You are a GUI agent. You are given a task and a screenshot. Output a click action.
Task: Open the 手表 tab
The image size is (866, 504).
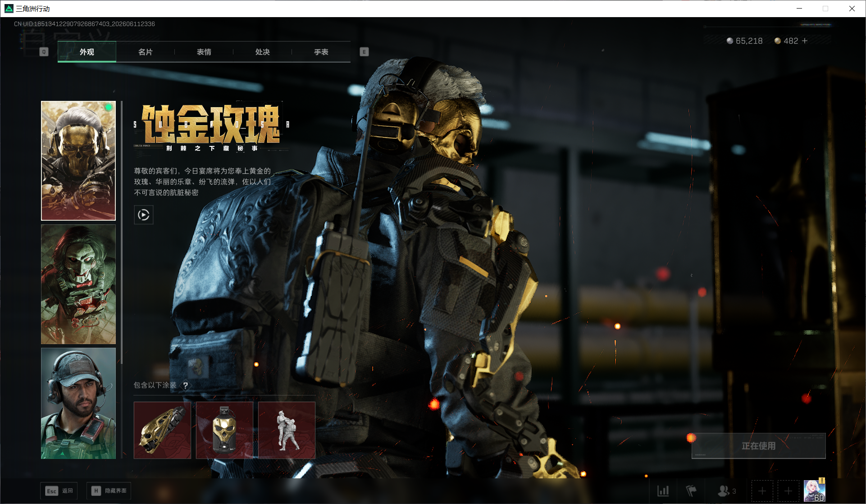coord(321,52)
